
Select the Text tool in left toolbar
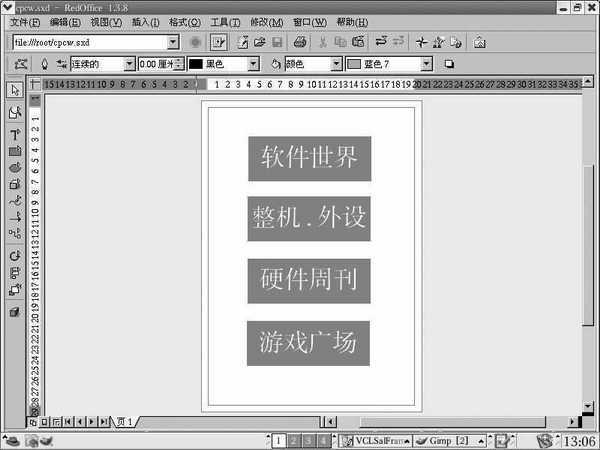(x=15, y=133)
